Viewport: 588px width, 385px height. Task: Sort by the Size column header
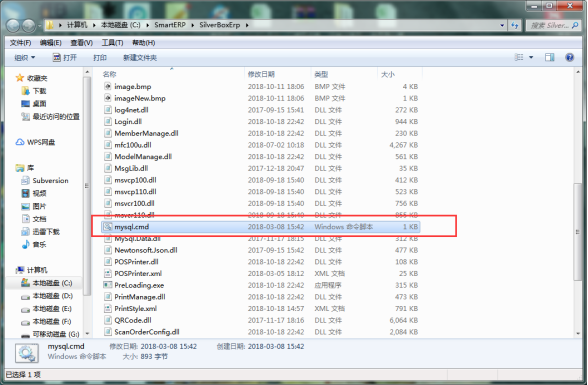point(388,74)
